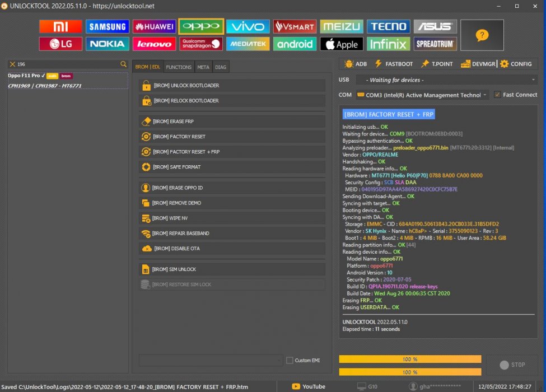Select the Android logo tile
Screen dimensions: 546x392
295,44
